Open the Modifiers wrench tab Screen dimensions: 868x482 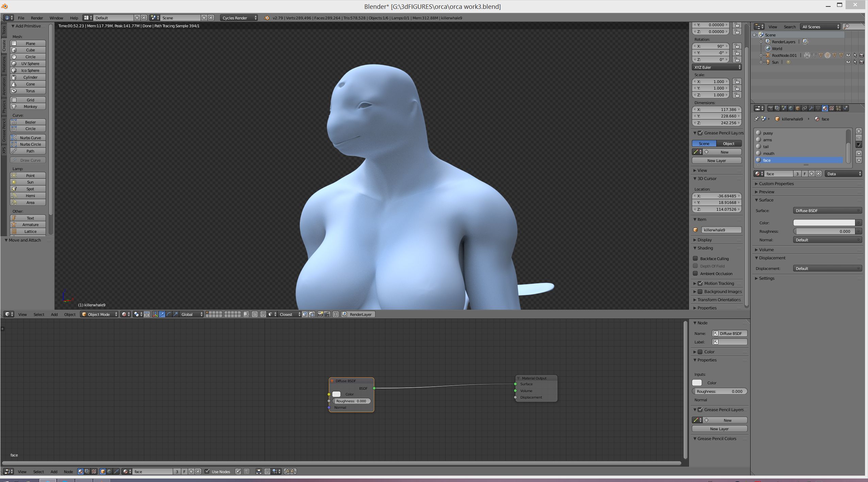point(811,108)
